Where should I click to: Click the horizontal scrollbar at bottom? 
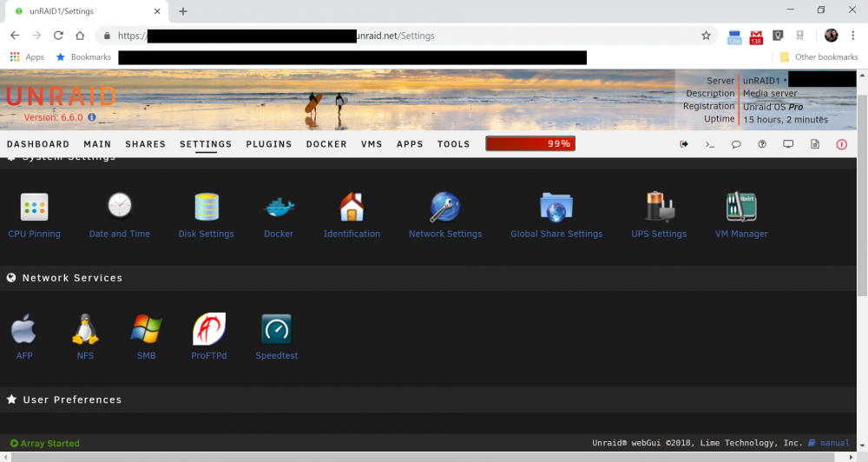point(421,457)
